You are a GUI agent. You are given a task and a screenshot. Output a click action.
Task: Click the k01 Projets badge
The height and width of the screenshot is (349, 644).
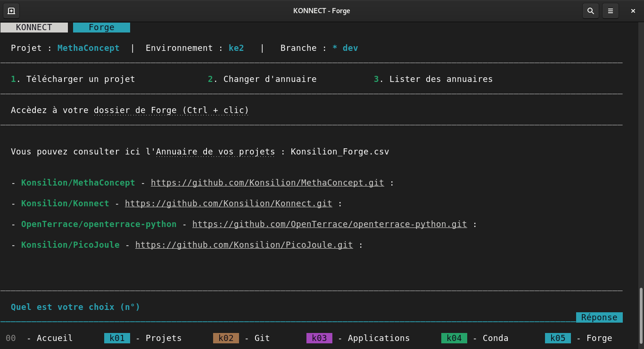point(117,338)
